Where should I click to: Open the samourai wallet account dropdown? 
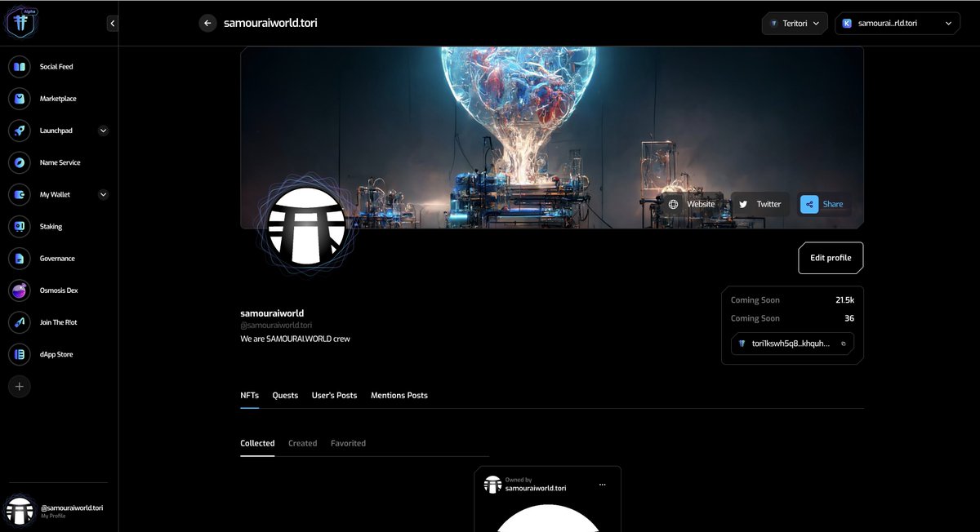click(897, 23)
